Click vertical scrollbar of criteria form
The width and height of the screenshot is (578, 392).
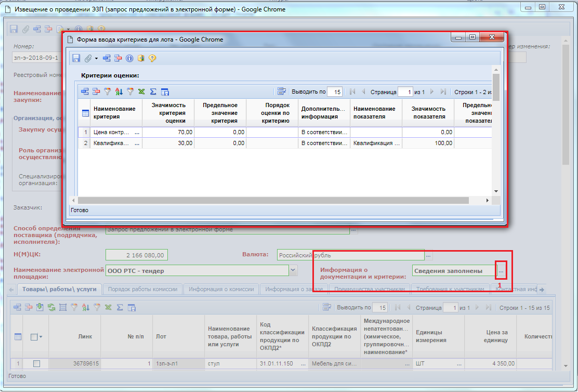pos(496,87)
